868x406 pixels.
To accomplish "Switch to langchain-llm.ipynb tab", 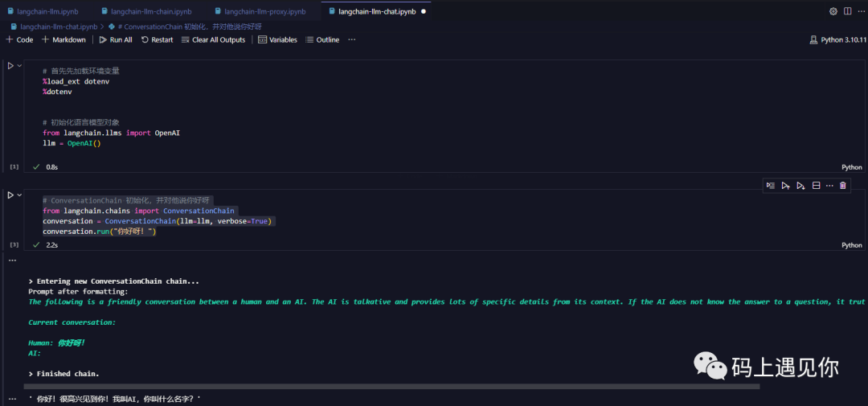I will point(43,11).
